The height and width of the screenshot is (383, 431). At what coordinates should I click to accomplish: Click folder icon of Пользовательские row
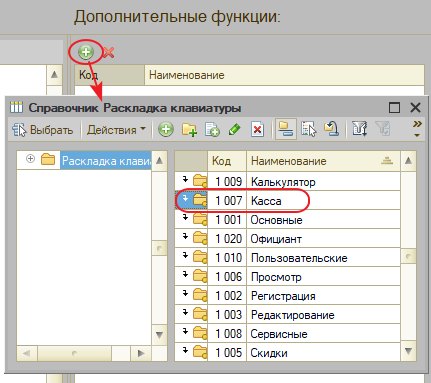[200, 257]
